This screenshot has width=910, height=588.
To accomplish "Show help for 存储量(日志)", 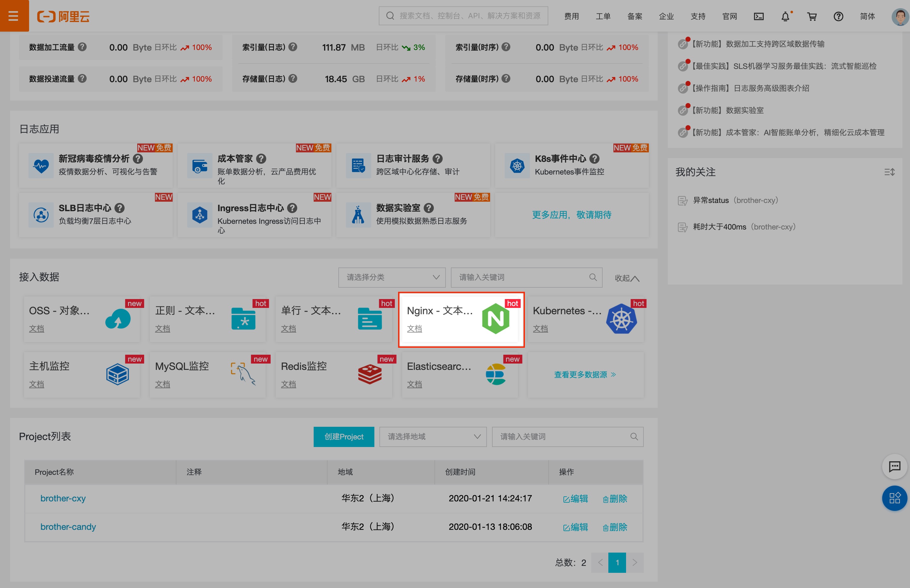I will click(292, 78).
